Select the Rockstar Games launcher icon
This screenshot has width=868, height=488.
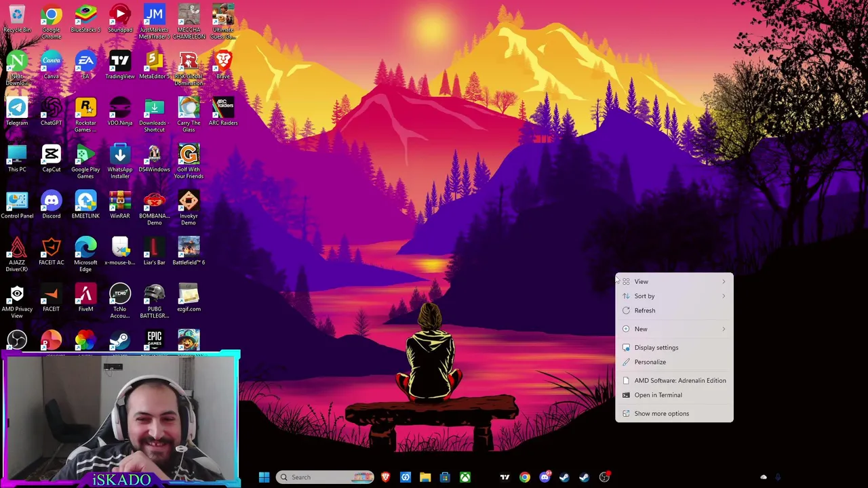coord(85,115)
